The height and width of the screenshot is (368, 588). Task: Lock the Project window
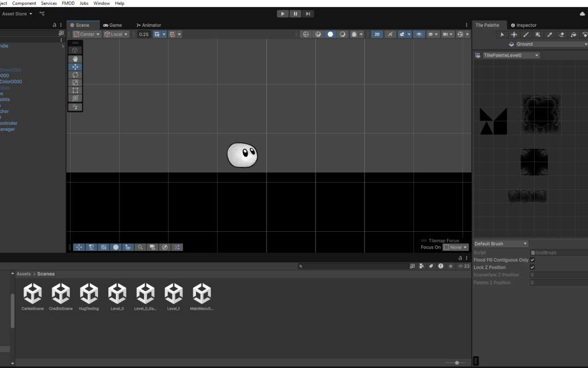point(460,258)
